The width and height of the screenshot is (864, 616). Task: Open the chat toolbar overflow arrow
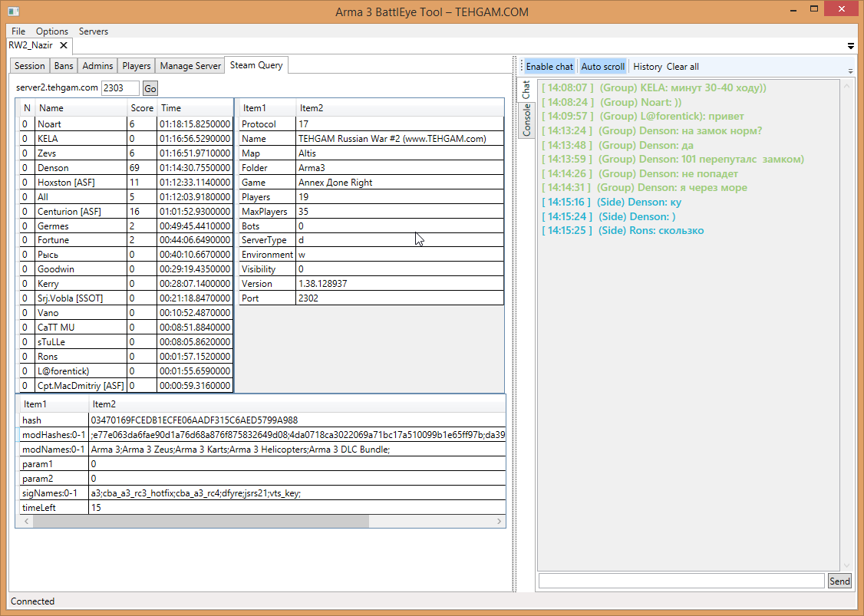850,71
